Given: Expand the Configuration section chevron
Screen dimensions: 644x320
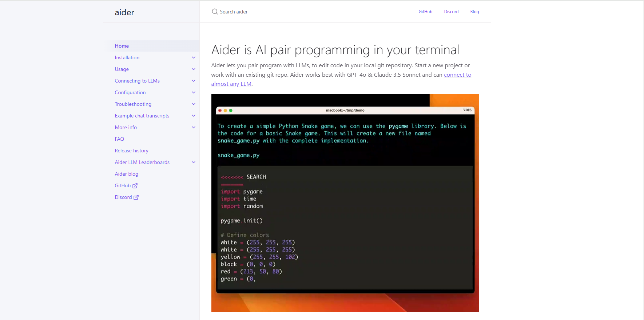Looking at the screenshot, I should coord(194,92).
